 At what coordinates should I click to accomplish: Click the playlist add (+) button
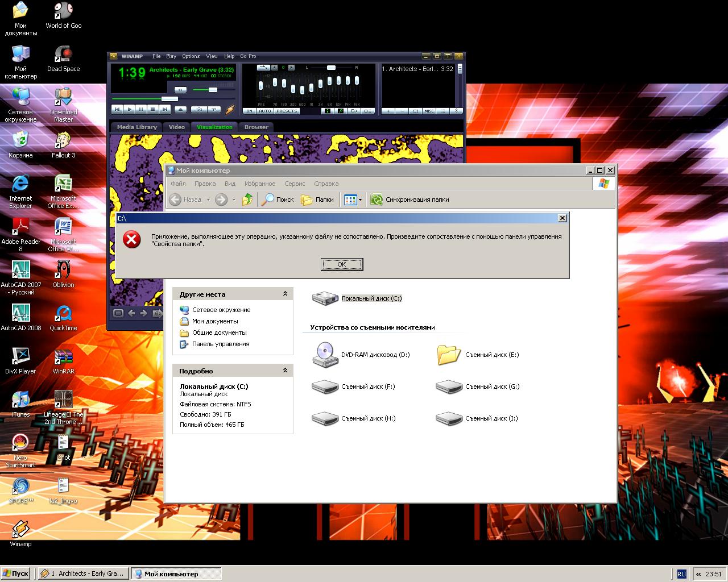[x=388, y=111]
